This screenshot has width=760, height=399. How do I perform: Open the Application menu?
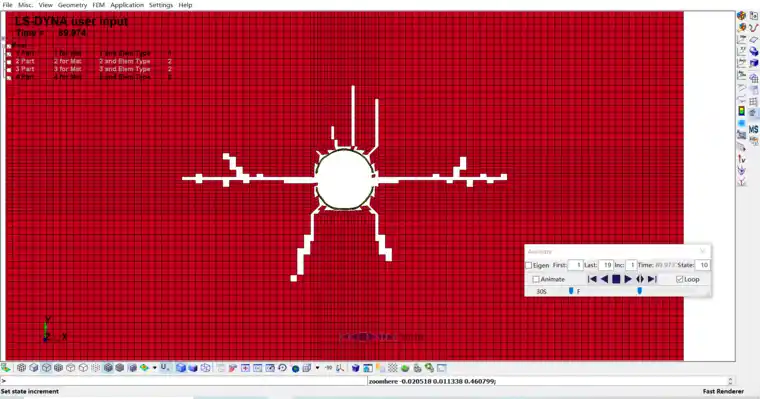click(127, 5)
